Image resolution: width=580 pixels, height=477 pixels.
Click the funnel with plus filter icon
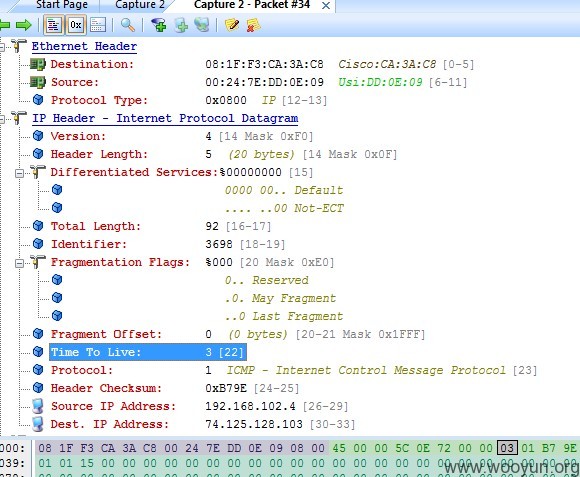[159, 25]
